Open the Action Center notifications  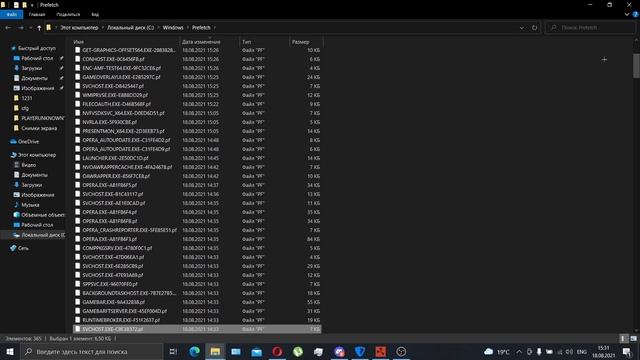click(x=627, y=351)
